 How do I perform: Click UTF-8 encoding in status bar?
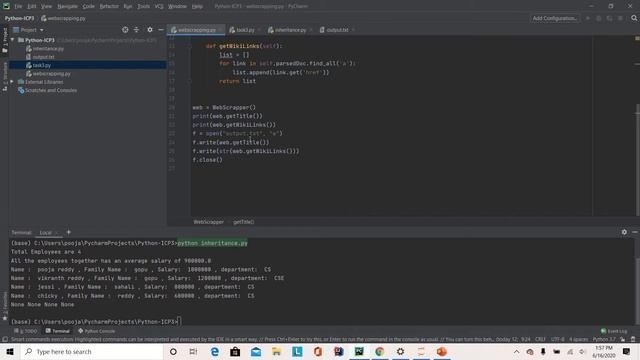pos(558,340)
